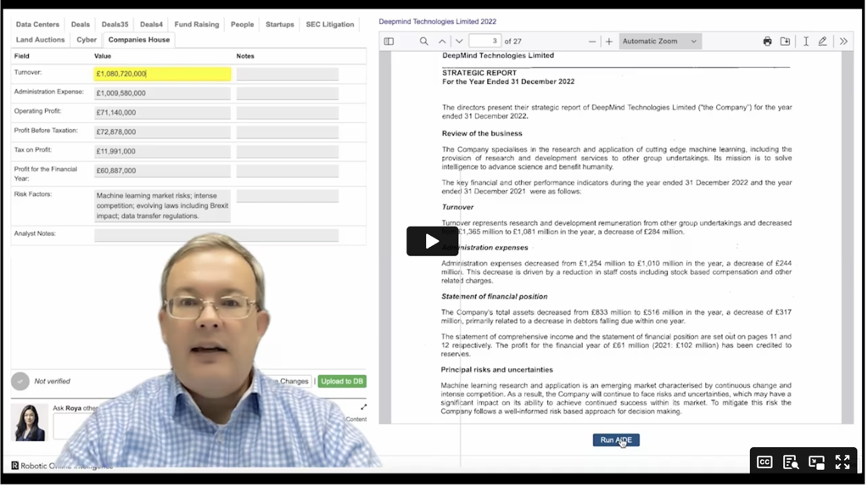Open the SEC Litigation tab
The image size is (868, 487).
tap(331, 25)
